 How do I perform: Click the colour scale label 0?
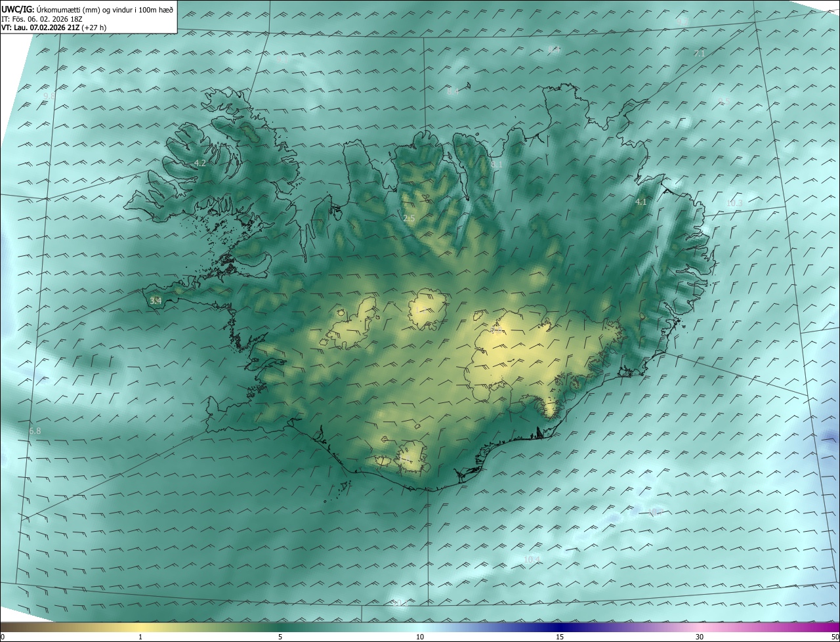pos(3,637)
